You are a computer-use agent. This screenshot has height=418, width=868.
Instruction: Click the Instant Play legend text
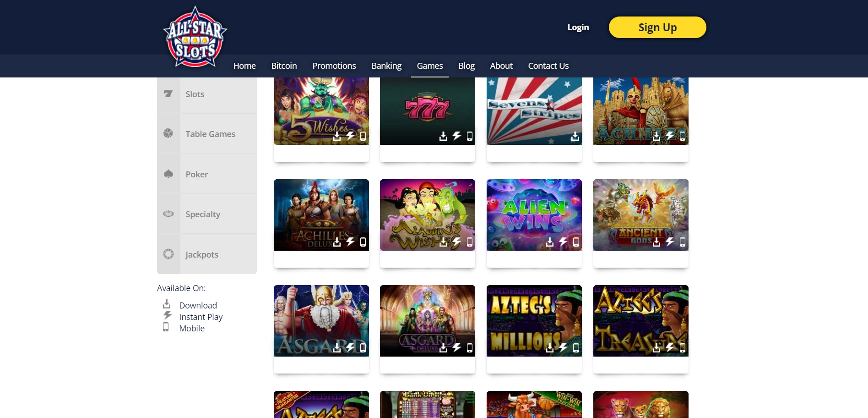(201, 317)
